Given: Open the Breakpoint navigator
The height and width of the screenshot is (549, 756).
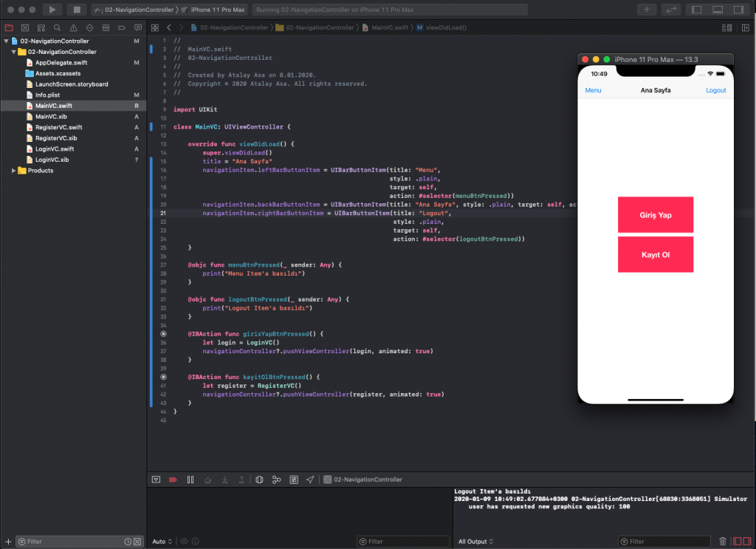Looking at the screenshot, I should click(122, 28).
